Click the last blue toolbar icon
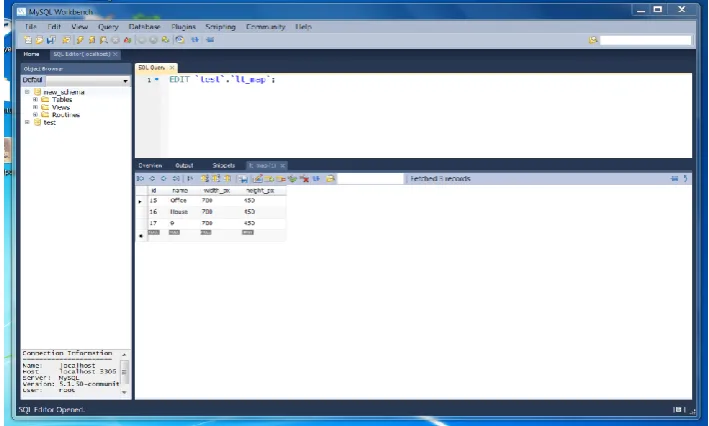The image size is (709, 426). coord(210,40)
